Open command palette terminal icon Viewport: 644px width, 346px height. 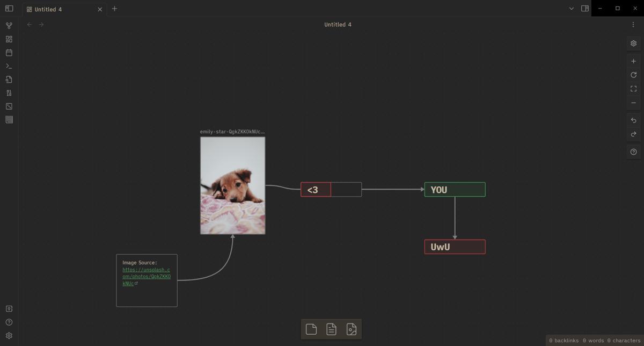(x=9, y=66)
